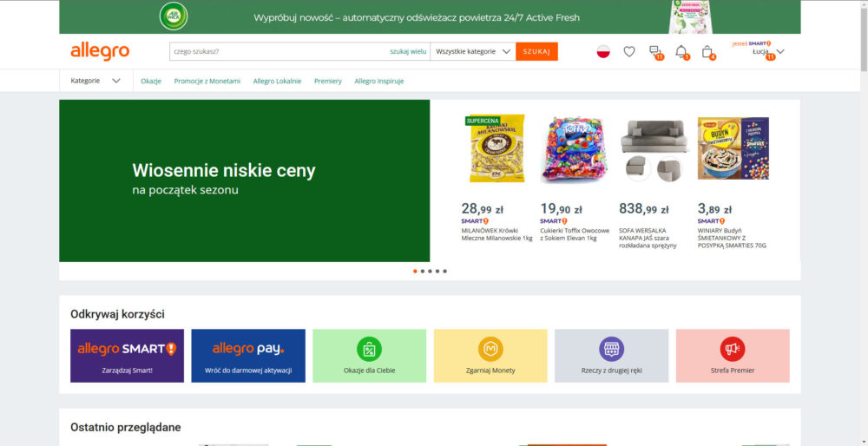
Task: Open shopping cart bag icon
Action: [x=707, y=52]
